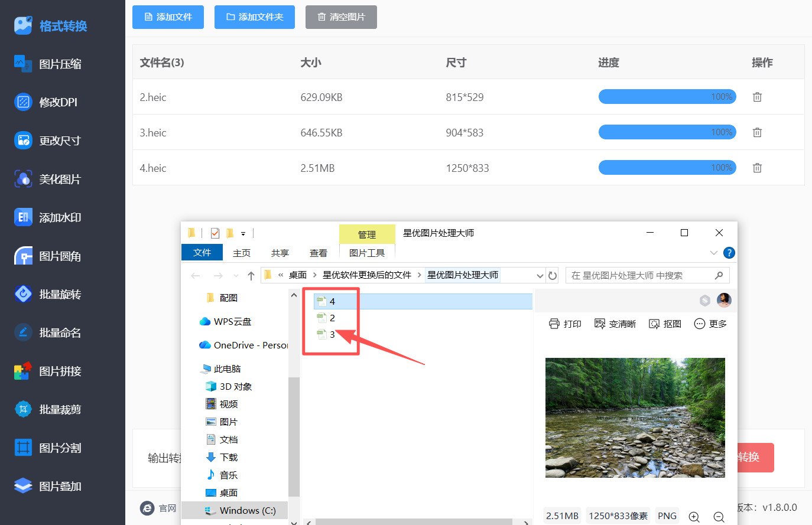Select file 4 in folder list
Viewport: 812px width, 525px height.
423,301
